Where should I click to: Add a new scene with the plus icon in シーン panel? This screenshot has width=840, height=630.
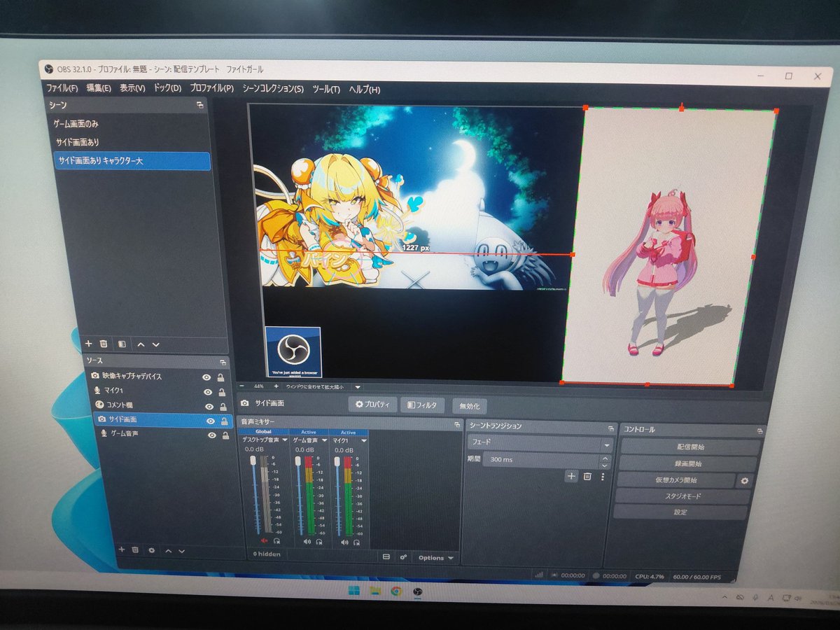pos(88,344)
